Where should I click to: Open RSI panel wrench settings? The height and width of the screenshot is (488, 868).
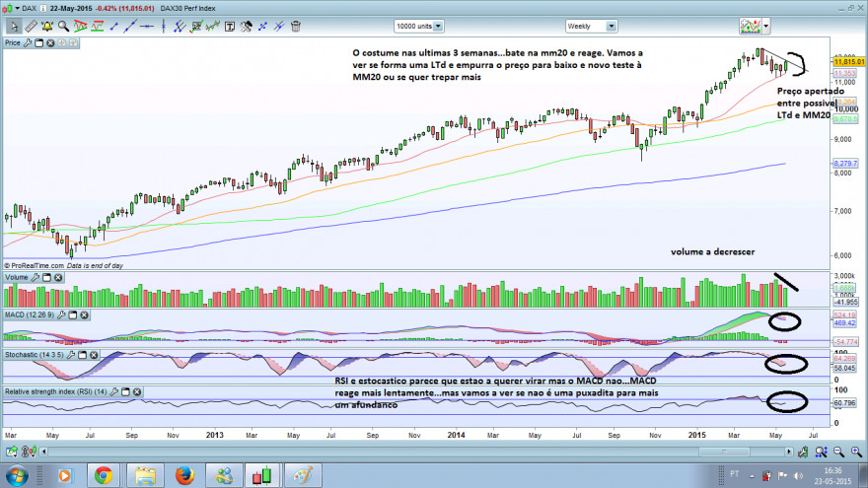(x=114, y=391)
